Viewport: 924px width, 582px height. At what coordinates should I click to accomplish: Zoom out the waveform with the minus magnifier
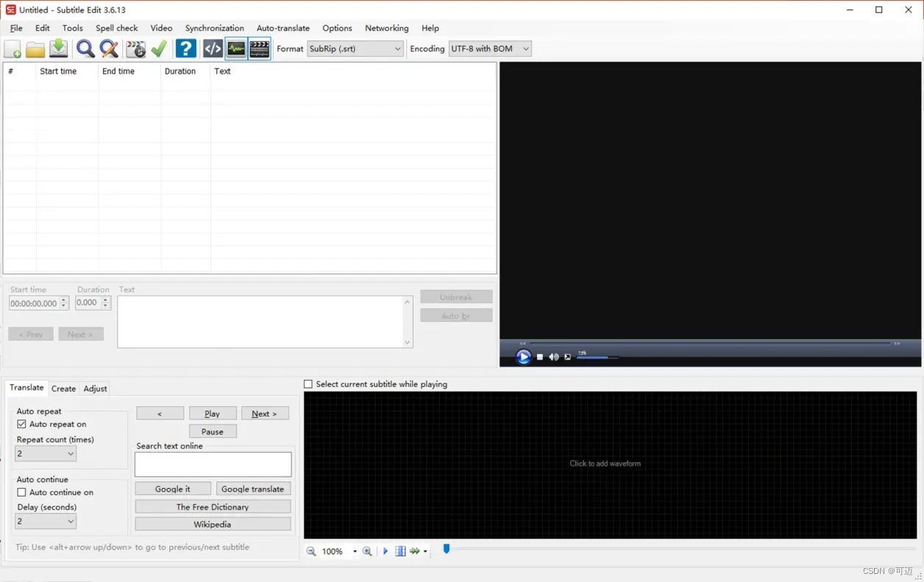(x=311, y=551)
